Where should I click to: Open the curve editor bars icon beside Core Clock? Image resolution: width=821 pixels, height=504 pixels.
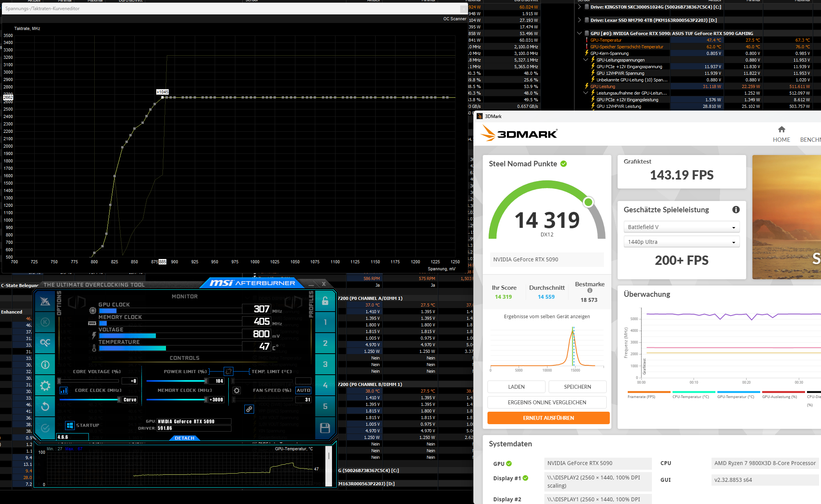[x=64, y=390]
